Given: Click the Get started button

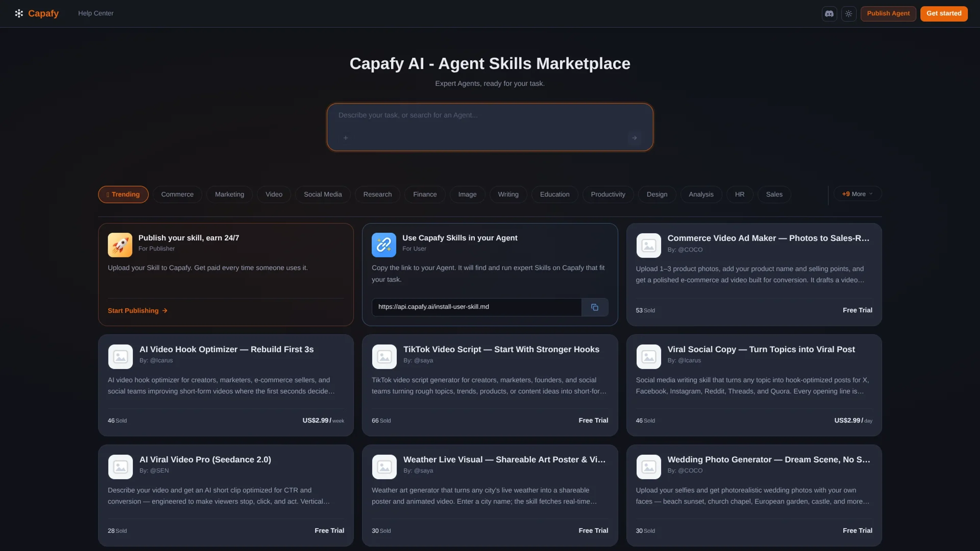Looking at the screenshot, I should [x=944, y=14].
